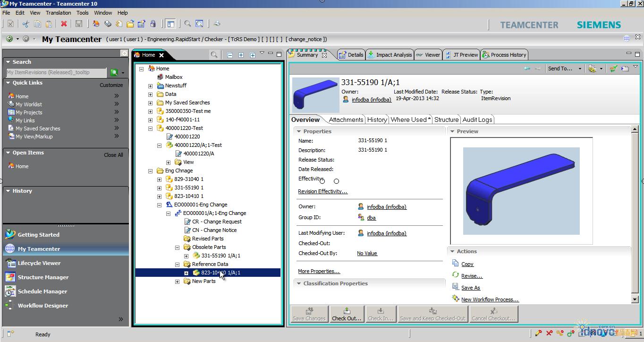
Task: Select the Mailbox tree item
Action: coord(174,77)
